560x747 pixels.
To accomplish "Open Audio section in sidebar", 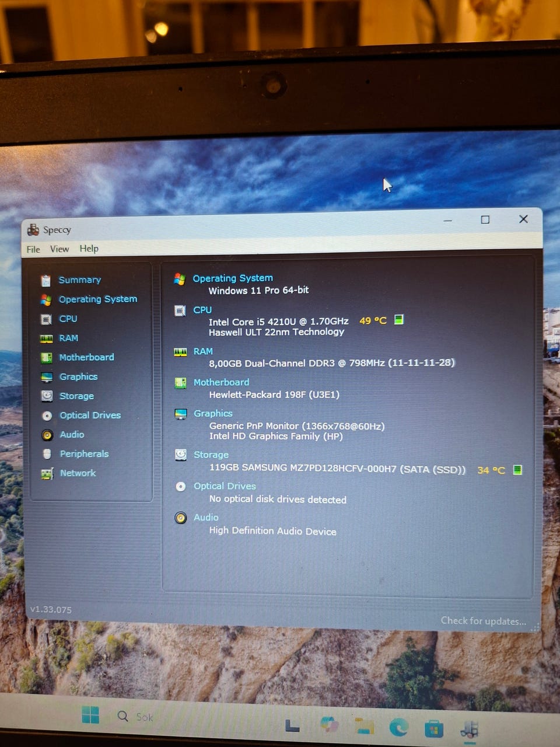I will point(72,434).
